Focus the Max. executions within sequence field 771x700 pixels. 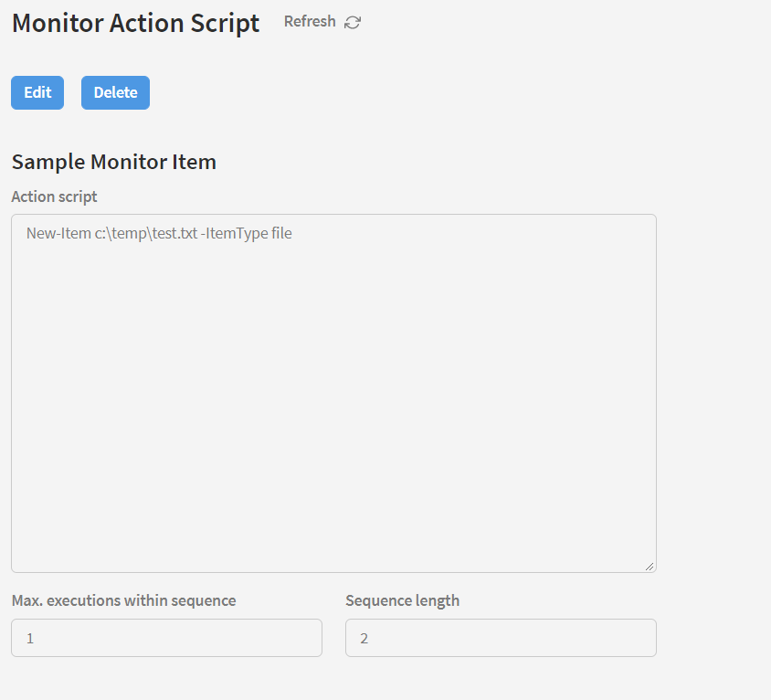pos(166,638)
